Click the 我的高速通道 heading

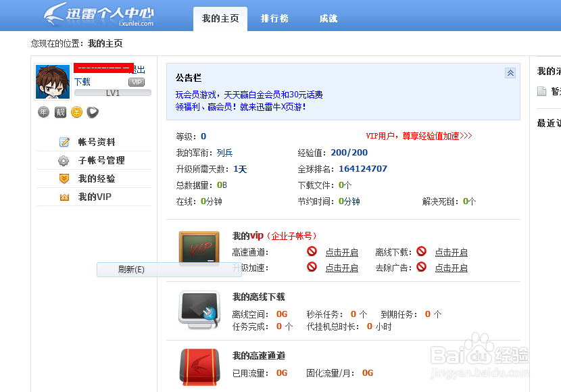coord(259,356)
